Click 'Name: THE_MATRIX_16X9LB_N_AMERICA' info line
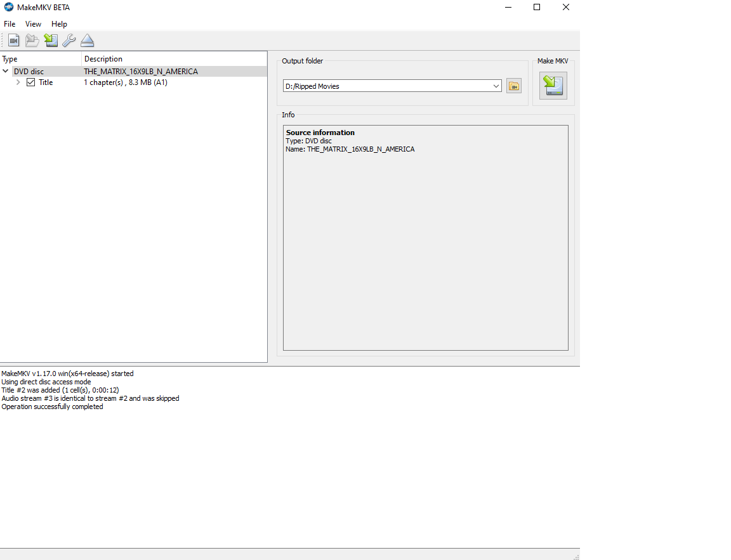Viewport: 731px width, 560px height. pyautogui.click(x=350, y=149)
